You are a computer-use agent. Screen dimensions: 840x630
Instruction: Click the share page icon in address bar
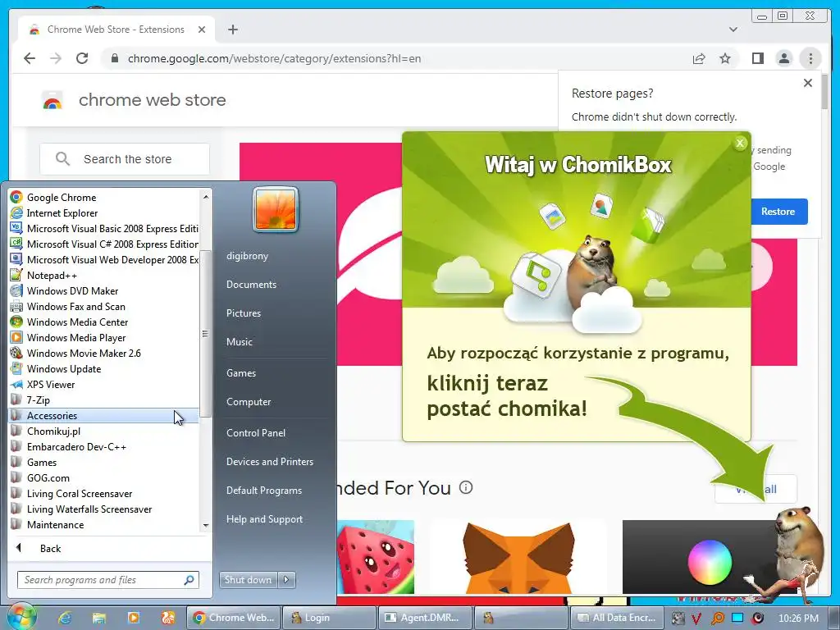click(x=699, y=58)
